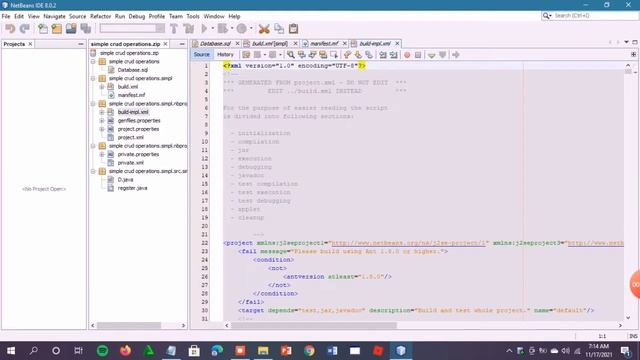Image resolution: width=640 pixels, height=360 pixels.
Task: Click the Copy icon in toolbar
Action: pos(279,29)
